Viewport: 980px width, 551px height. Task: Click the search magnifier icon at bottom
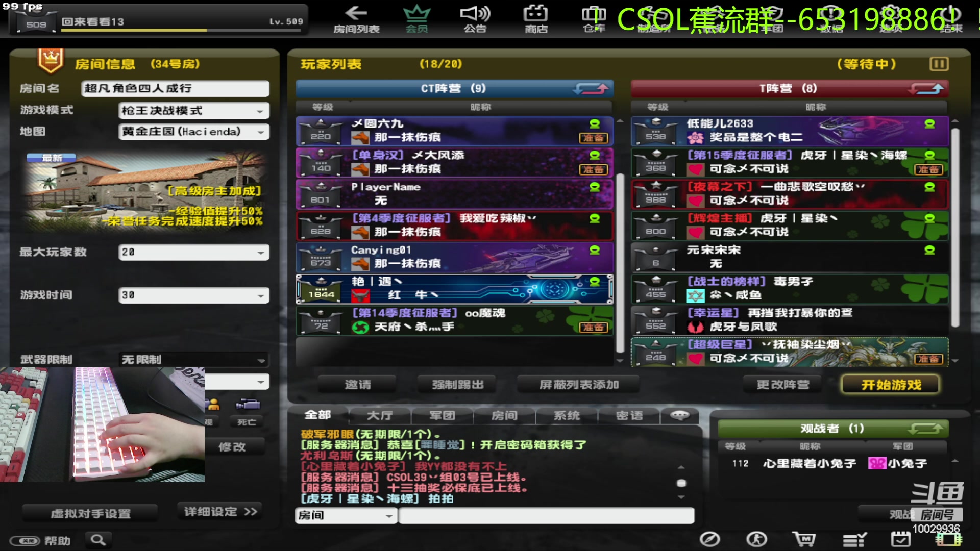[98, 540]
